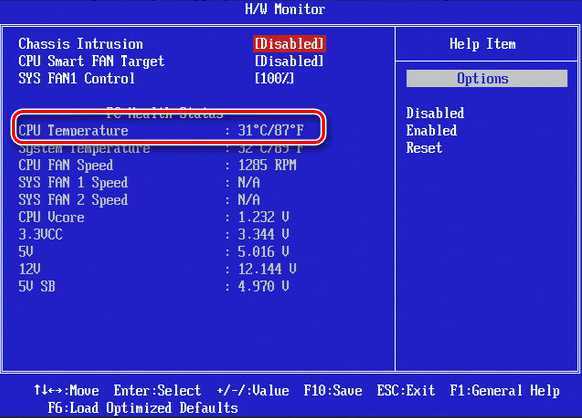This screenshot has height=418, width=582.
Task: Click the 12V voltage reading 12.144 V
Action: click(x=267, y=269)
